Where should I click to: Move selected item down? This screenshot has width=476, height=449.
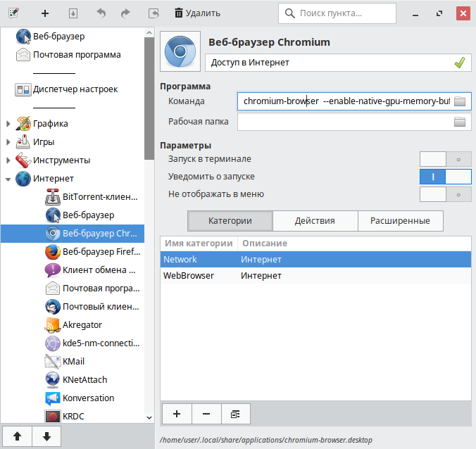[x=46, y=436]
